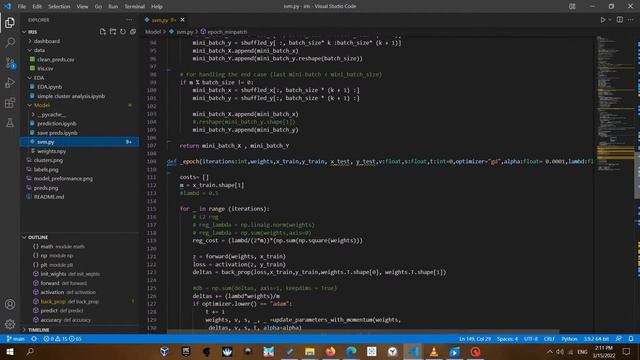Open the Explorer view in activity bar
Viewport: 640px width, 360px height.
(10, 22)
